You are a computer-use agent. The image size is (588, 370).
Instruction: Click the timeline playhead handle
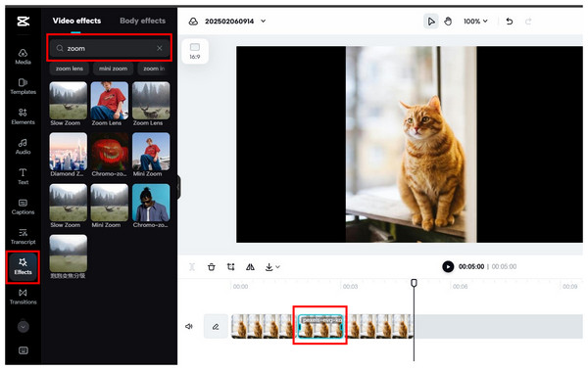tap(414, 283)
